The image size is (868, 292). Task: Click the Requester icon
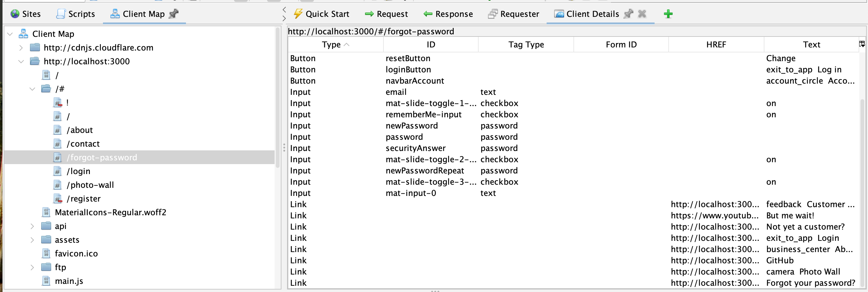(x=492, y=14)
